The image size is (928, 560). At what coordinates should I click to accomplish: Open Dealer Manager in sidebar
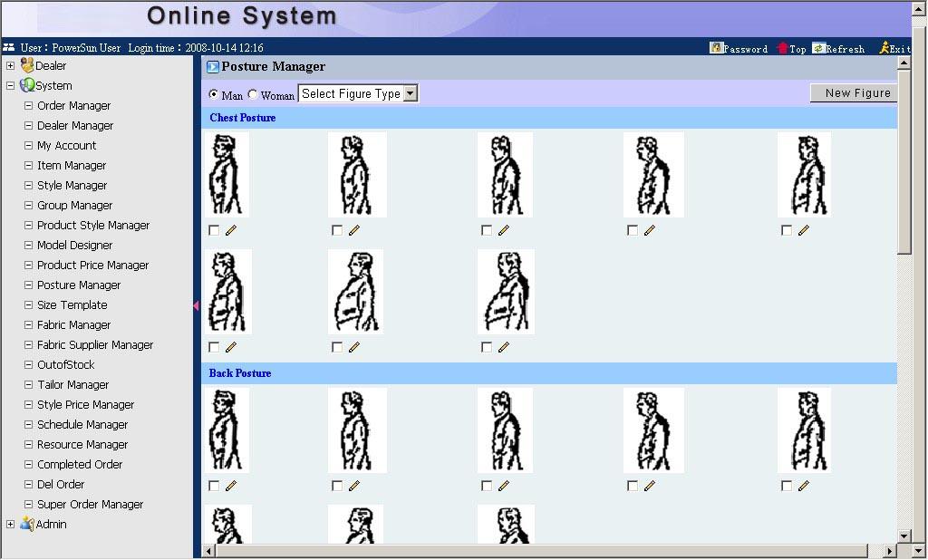(75, 125)
